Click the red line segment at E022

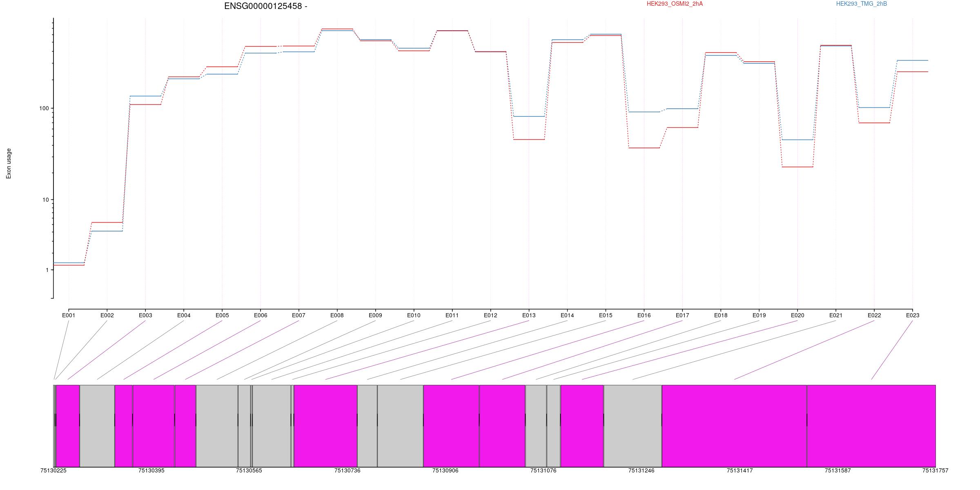[874, 122]
